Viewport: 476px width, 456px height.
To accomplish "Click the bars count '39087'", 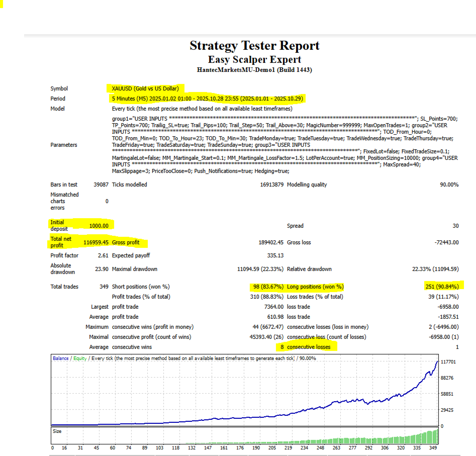I will [x=101, y=185].
